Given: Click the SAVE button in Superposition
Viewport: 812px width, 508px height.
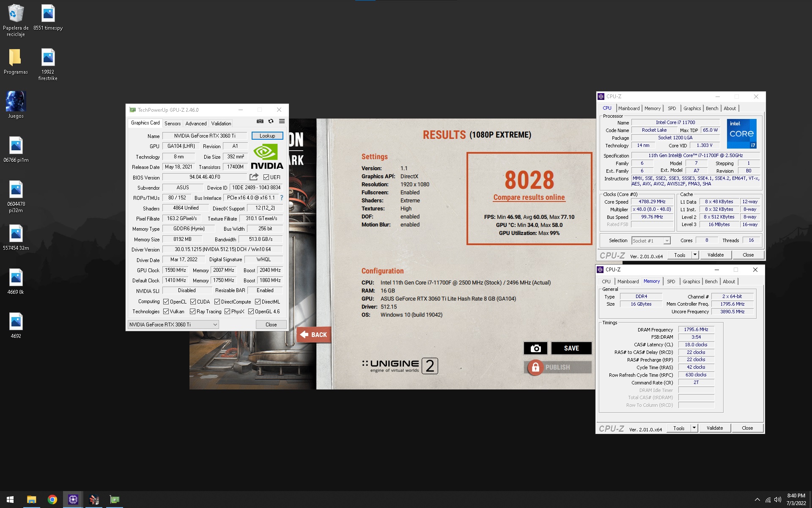Looking at the screenshot, I should tap(571, 348).
